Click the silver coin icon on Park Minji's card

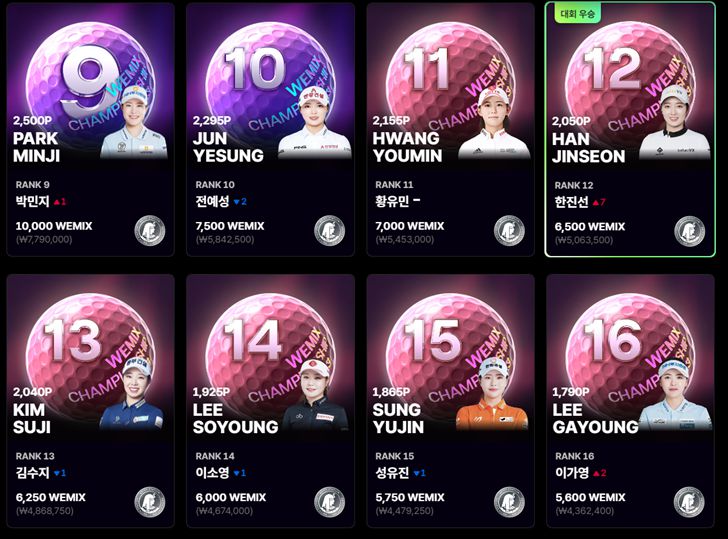pyautogui.click(x=150, y=231)
